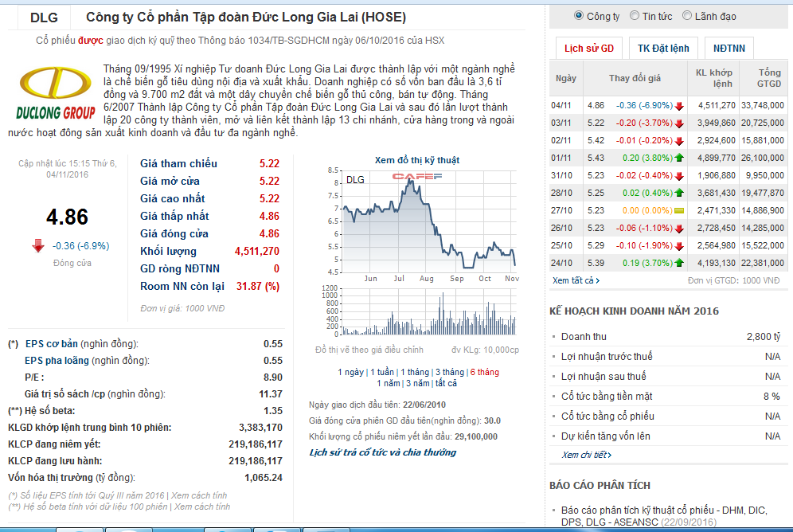Open Xem chi tiết for the 2016 plan
Image resolution: width=793 pixels, height=532 pixels.
coord(586,455)
